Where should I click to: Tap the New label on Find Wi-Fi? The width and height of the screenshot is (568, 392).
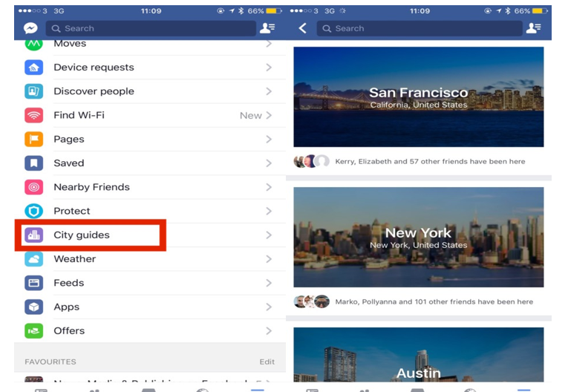pyautogui.click(x=251, y=116)
